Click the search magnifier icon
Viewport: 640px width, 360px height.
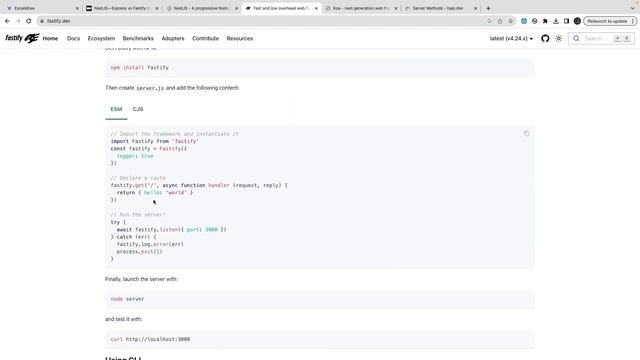click(x=576, y=38)
